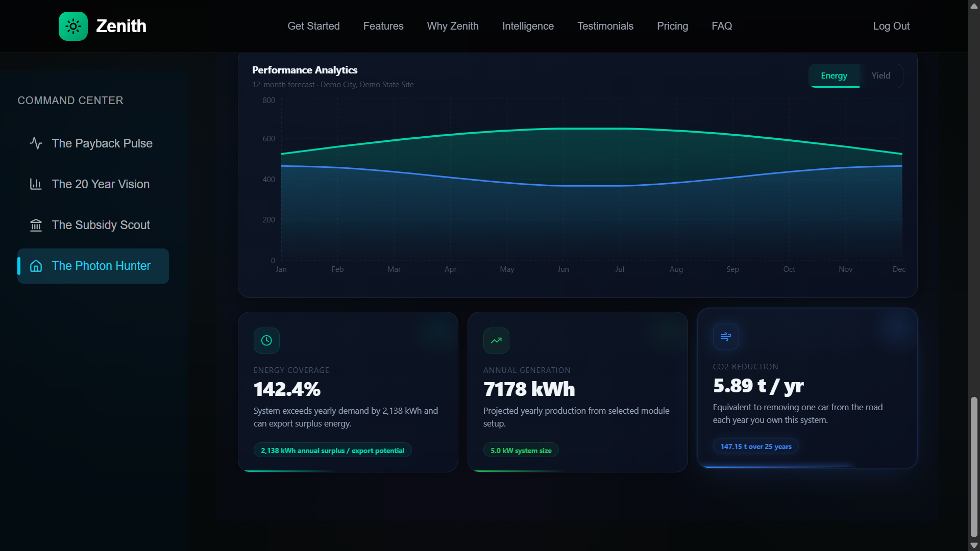Click the Subsidy Scout bank icon
Image resolution: width=980 pixels, height=551 pixels.
point(36,225)
